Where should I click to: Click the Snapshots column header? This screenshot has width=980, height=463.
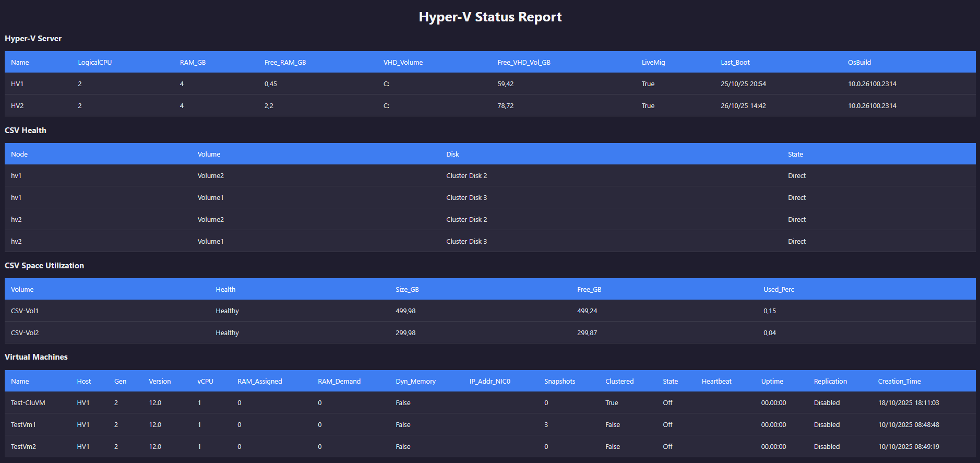pyautogui.click(x=559, y=382)
